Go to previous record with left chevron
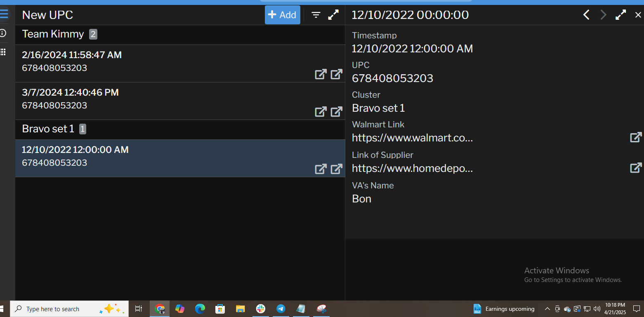 pos(586,15)
